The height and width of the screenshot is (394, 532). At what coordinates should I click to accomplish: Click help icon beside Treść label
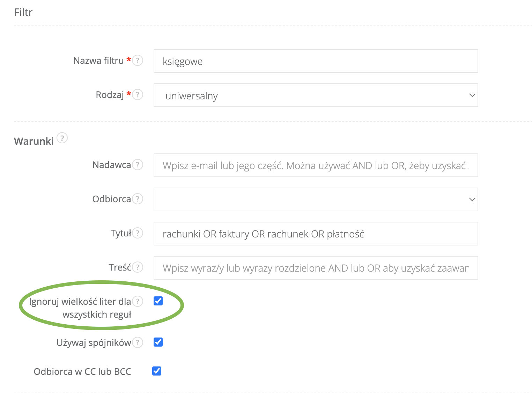pos(138,267)
